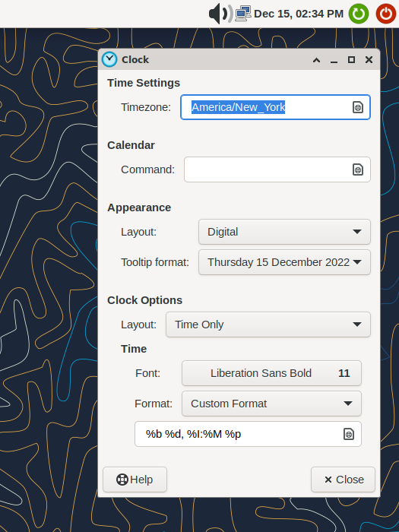Click the red power shutdown icon

pos(386,14)
